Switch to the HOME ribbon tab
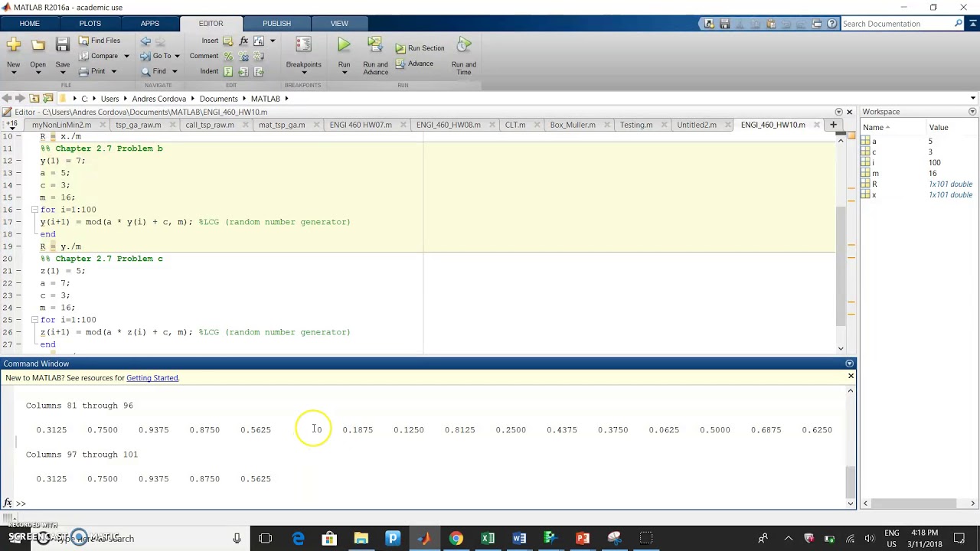The image size is (980, 551). pos(30,24)
